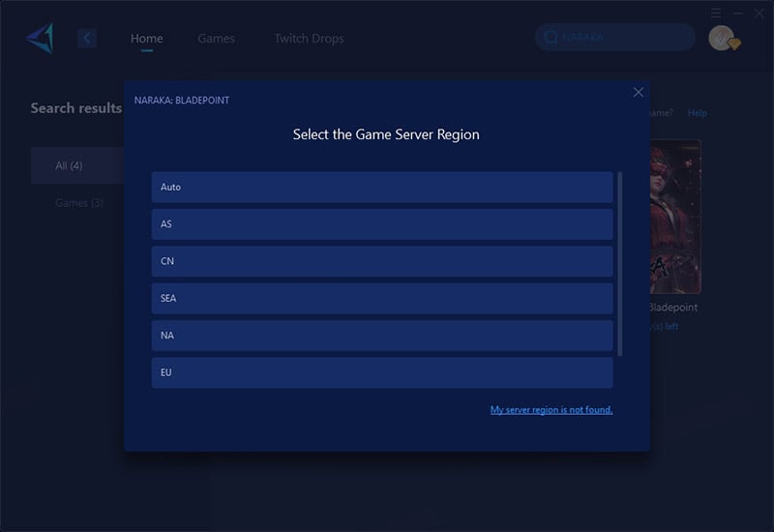Minimize the application window
The width and height of the screenshot is (774, 532).
(737, 13)
